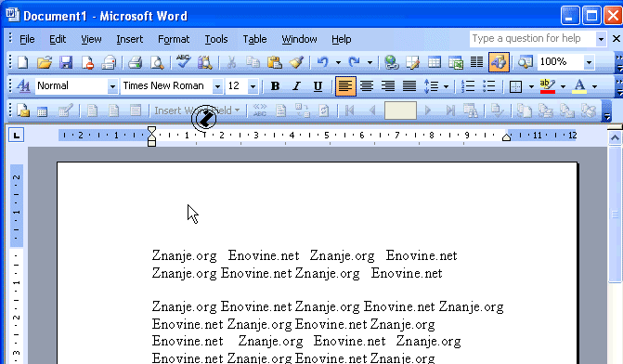
Task: Create a new blank document
Action: tap(22, 62)
